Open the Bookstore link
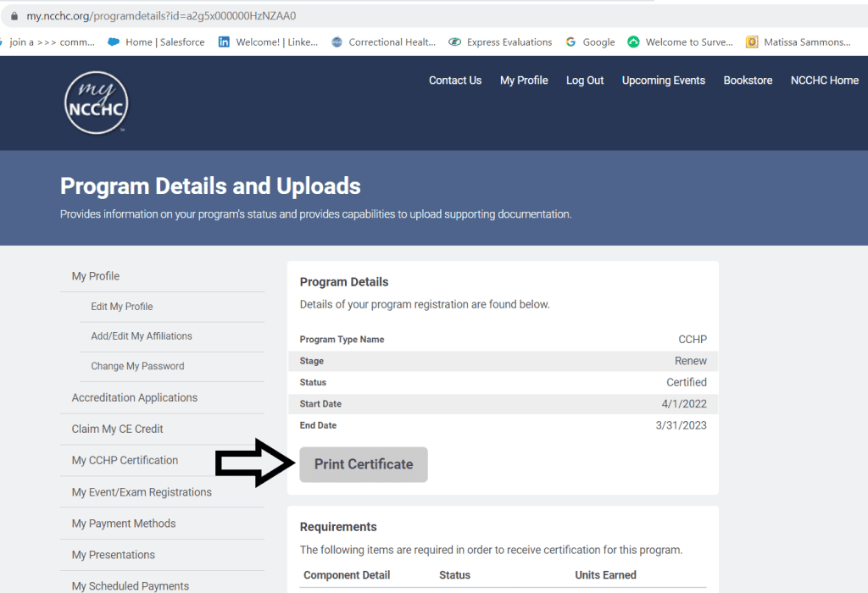This screenshot has height=593, width=868. point(748,80)
